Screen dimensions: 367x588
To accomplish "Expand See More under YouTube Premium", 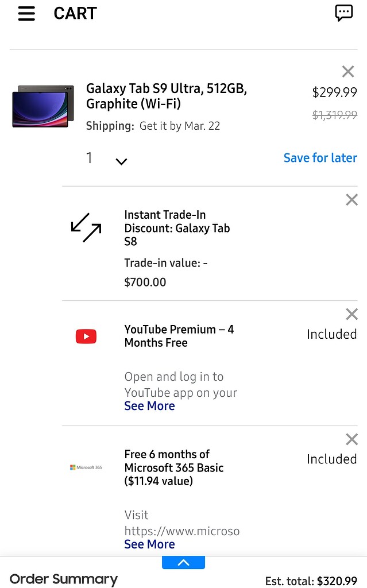I will 149,405.
